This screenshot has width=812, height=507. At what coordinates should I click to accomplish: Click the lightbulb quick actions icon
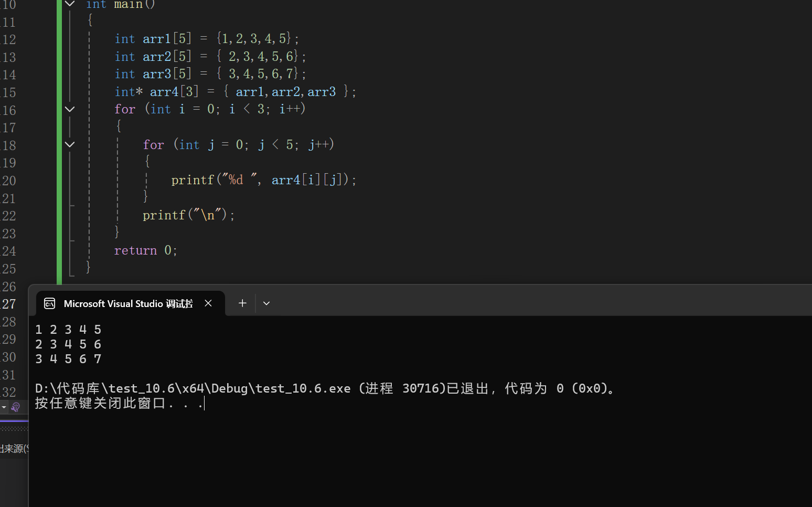click(x=16, y=407)
